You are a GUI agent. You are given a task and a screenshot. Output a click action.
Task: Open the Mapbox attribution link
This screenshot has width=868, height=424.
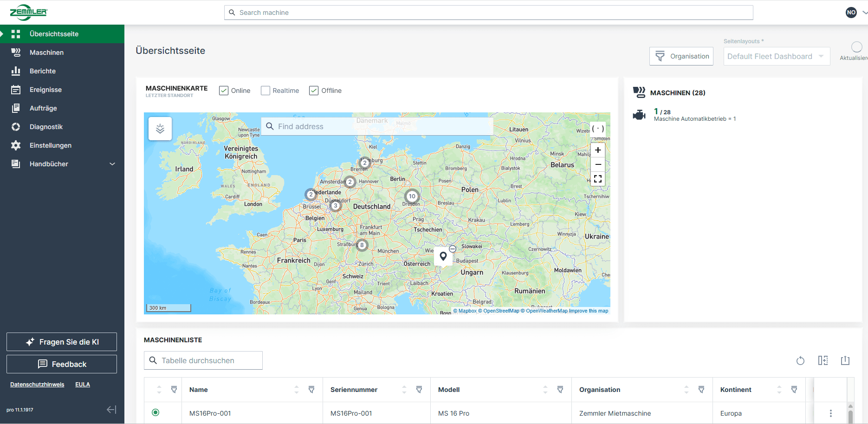pos(465,311)
